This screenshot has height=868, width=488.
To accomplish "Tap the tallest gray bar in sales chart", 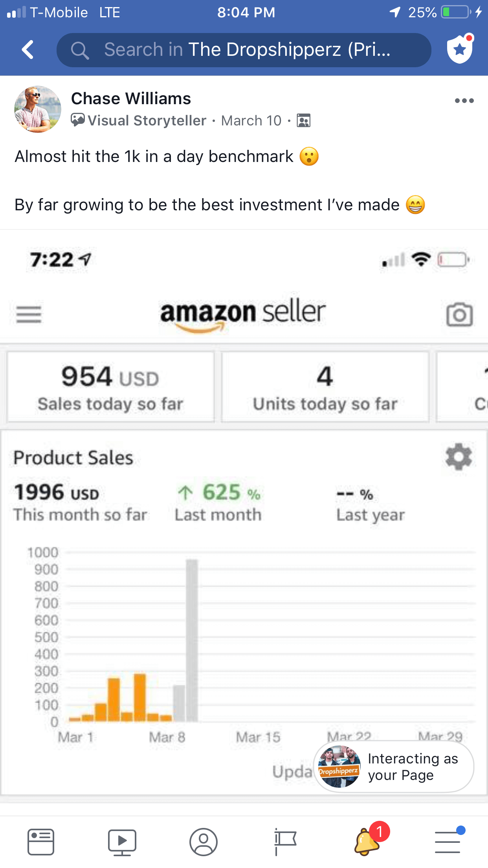I will [x=192, y=640].
